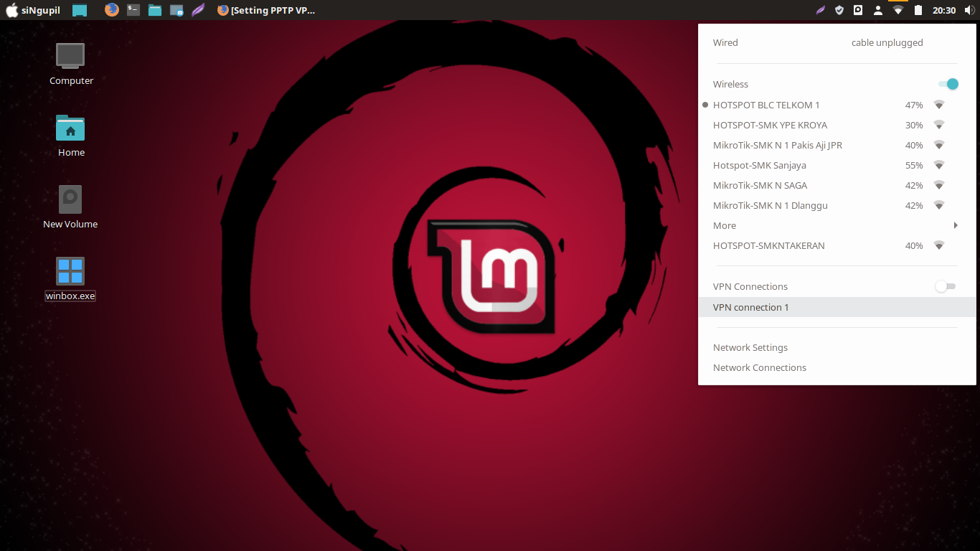Image resolution: width=980 pixels, height=551 pixels.
Task: Open the calendar from the 20:30 clock
Action: (x=944, y=10)
